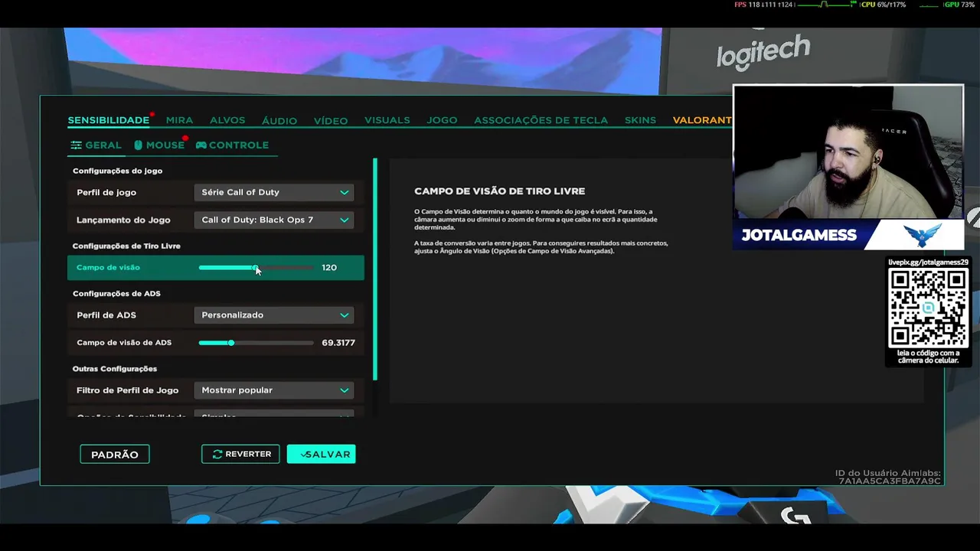Screen dimensions: 980x551
Task: Click the gamepad icon beside Controle
Action: point(201,145)
